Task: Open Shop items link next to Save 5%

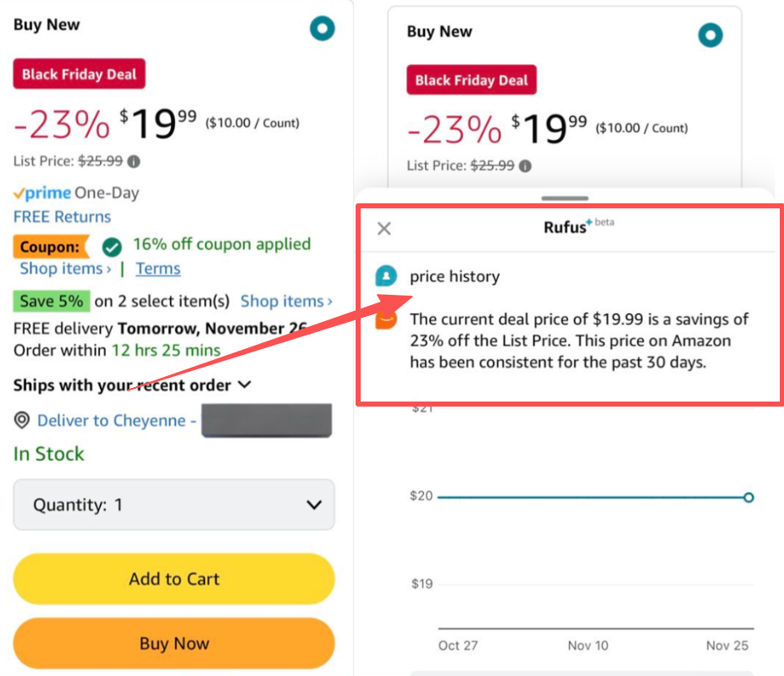Action: click(x=286, y=301)
